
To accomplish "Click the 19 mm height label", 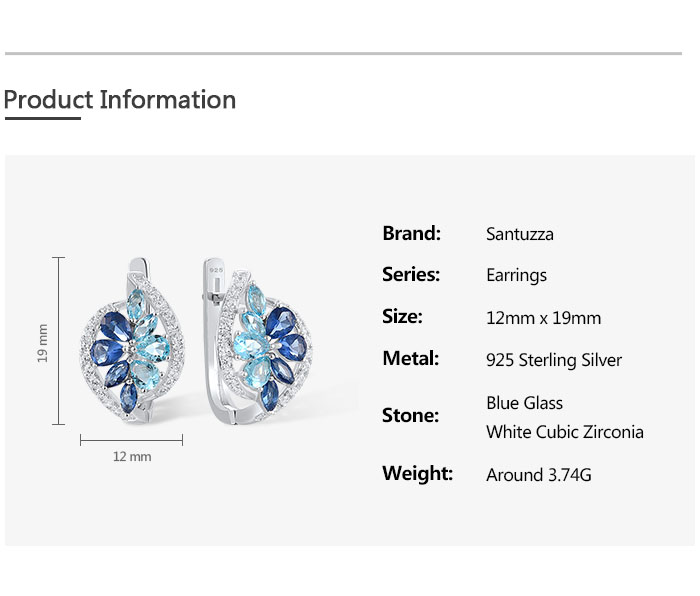I will 42,342.
